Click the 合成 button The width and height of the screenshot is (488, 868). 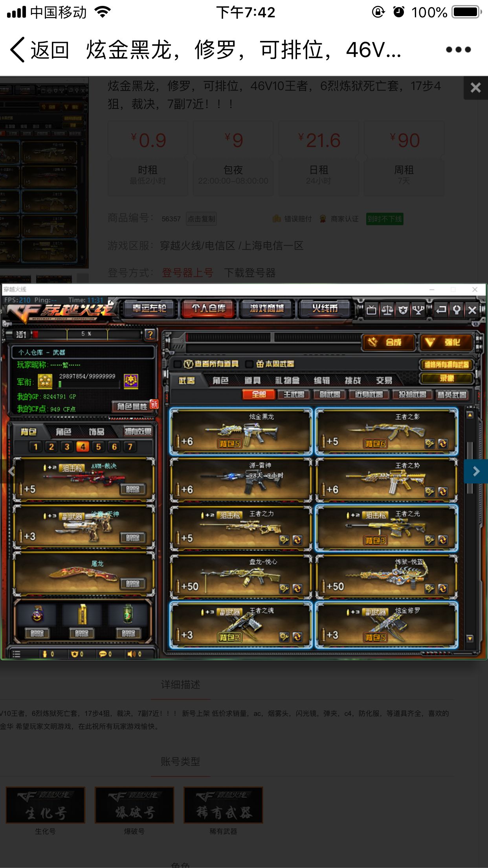tap(388, 342)
